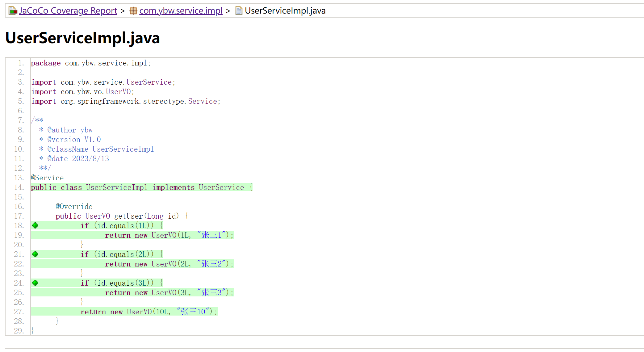Image resolution: width=644 pixels, height=352 pixels.
Task: Click the return new UserVO(1L, "张三1") line
Action: (169, 235)
